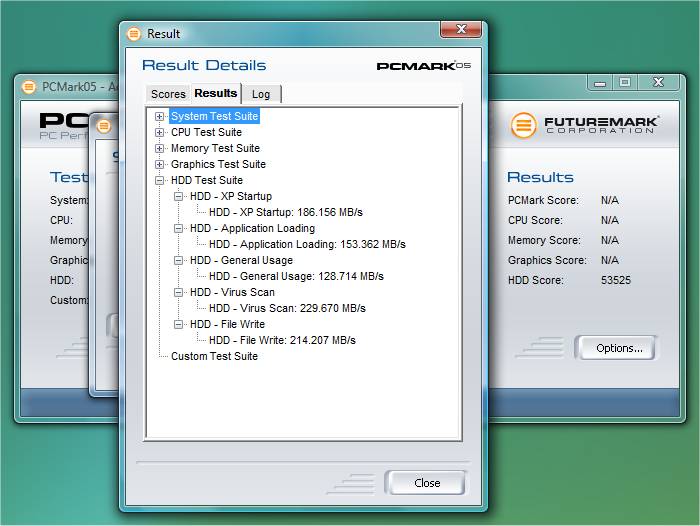Click 'HDD - XP Startup: 186.156 MB/s' result
700x526 pixels.
coord(286,213)
